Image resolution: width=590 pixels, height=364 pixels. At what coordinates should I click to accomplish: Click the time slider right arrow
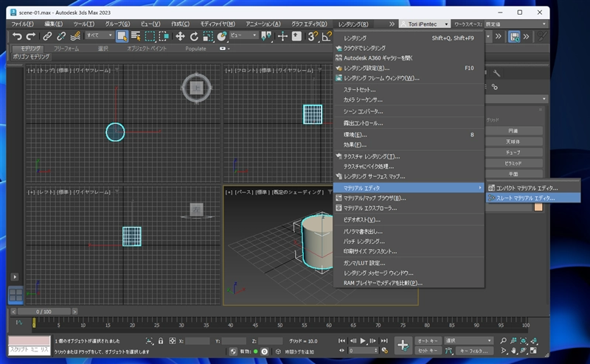tap(74, 312)
